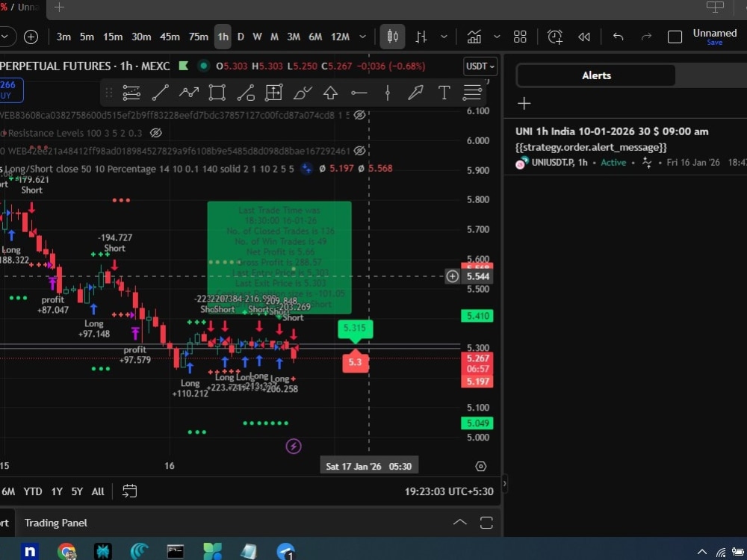Click the layout setup square icon

click(675, 37)
